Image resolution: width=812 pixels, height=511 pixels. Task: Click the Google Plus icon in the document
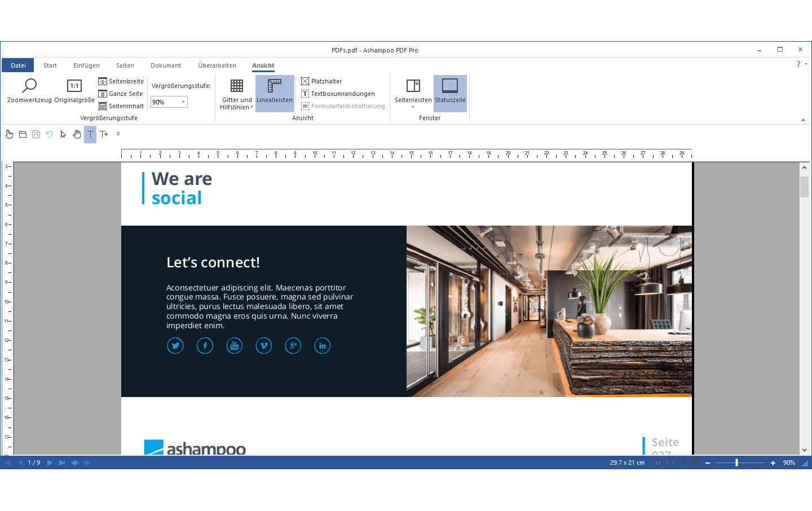(293, 346)
